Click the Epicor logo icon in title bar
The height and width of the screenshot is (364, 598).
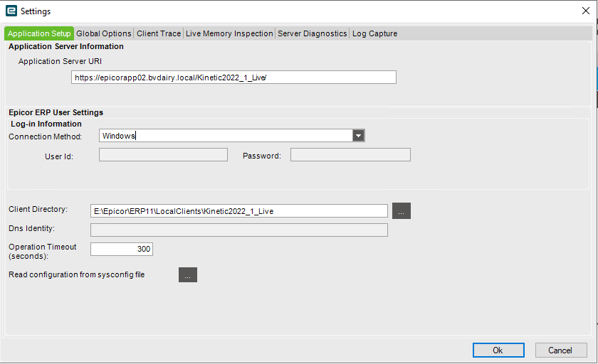11,11
